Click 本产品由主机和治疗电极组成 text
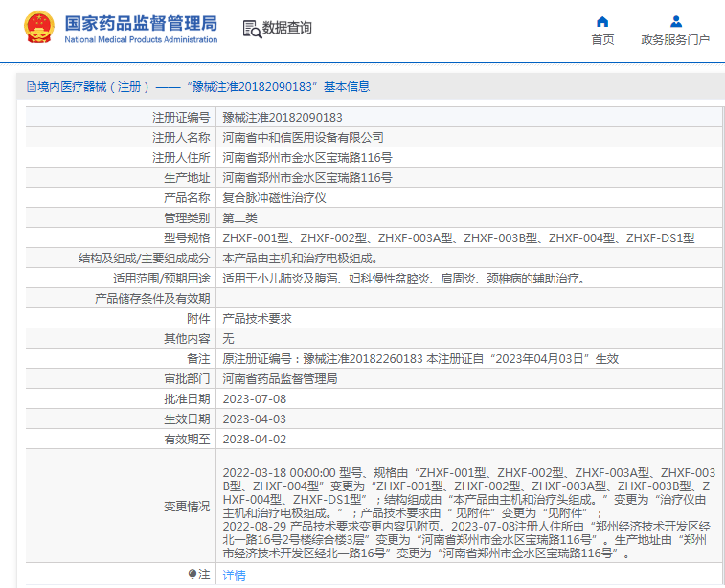Viewport: 725px width, 588px height. pyautogui.click(x=300, y=259)
